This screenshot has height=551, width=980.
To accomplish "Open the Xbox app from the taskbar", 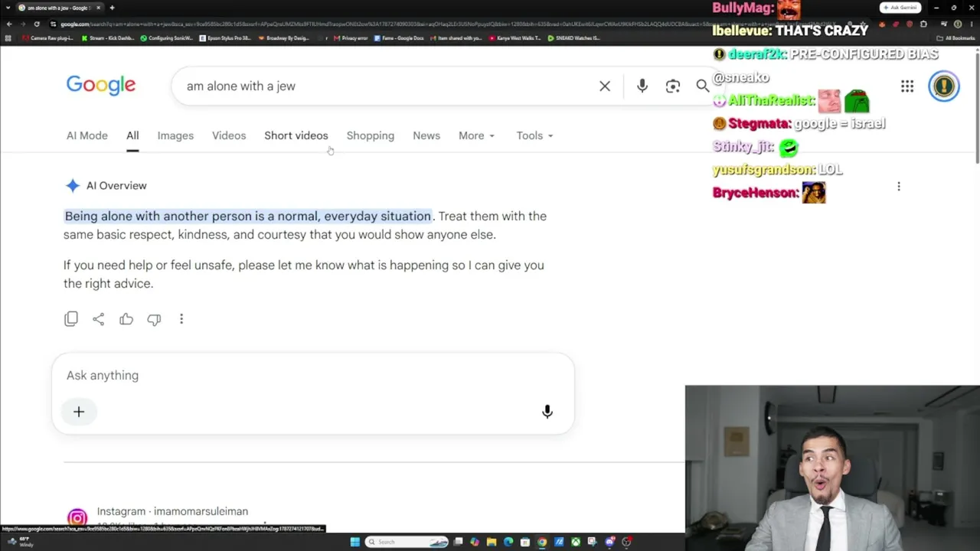I will (x=576, y=542).
